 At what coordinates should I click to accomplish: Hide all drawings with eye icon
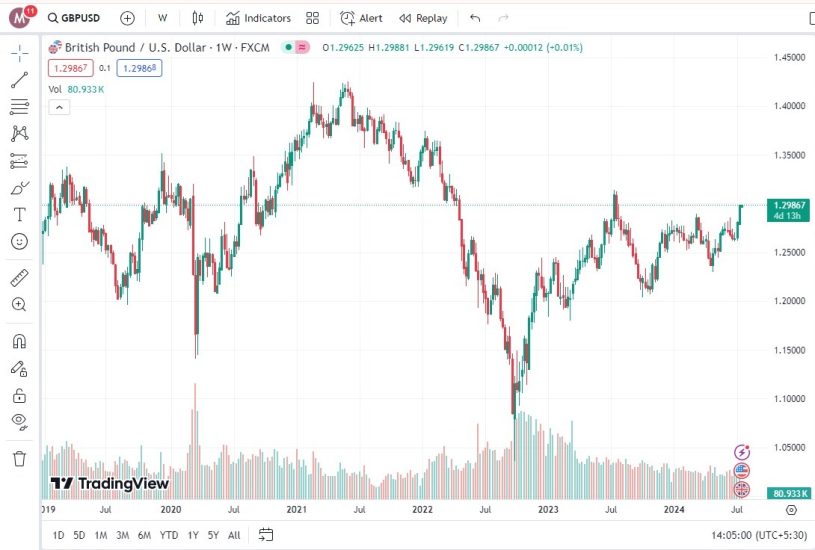click(19, 421)
